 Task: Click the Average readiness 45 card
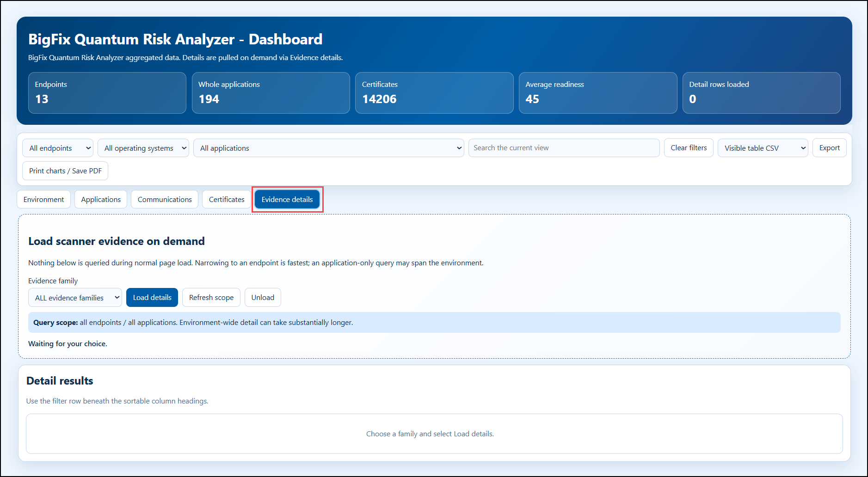pos(598,93)
